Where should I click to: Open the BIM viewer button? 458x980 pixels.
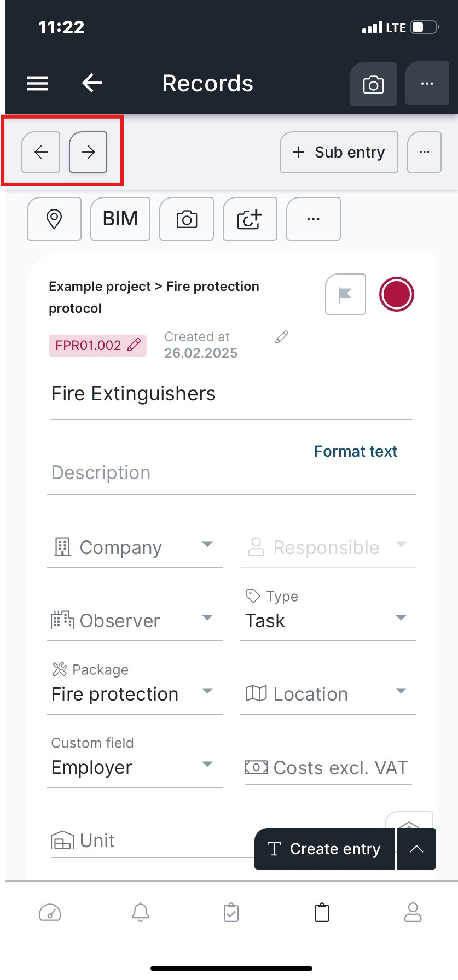click(x=120, y=219)
